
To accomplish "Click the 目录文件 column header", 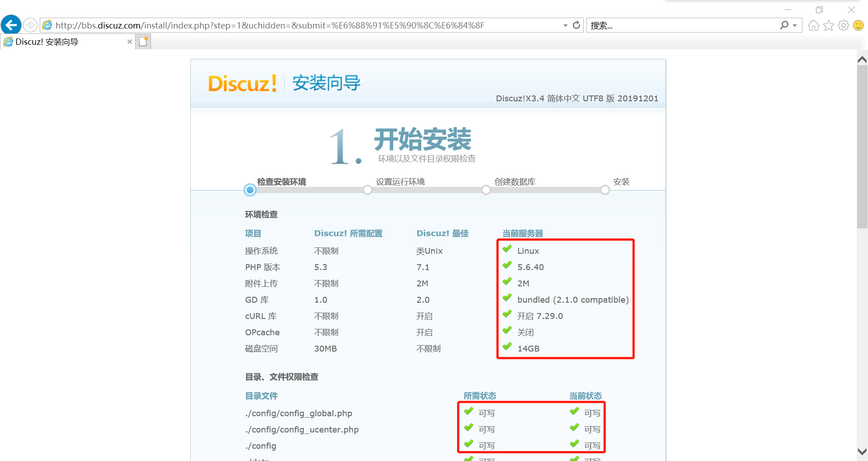I will tap(261, 396).
